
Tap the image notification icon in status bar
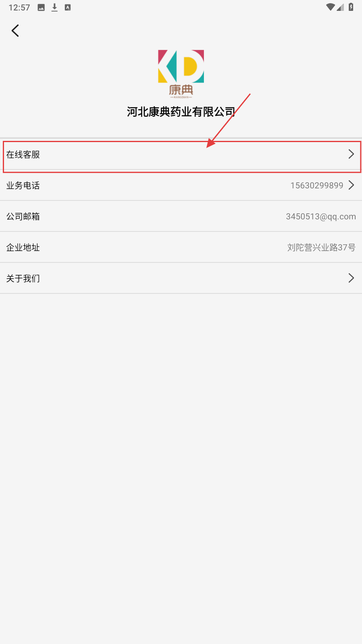41,8
